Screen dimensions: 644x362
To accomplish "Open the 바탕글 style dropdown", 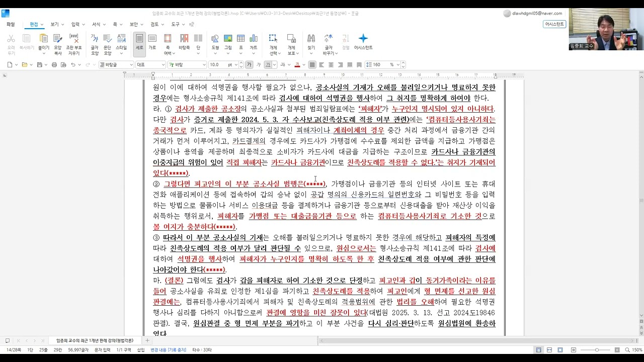I will click(x=131, y=65).
